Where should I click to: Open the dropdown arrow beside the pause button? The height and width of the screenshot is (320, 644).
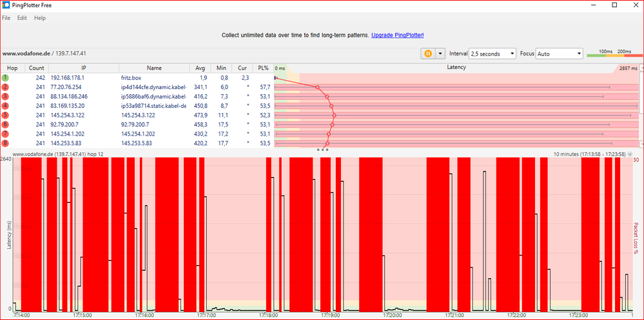440,54
